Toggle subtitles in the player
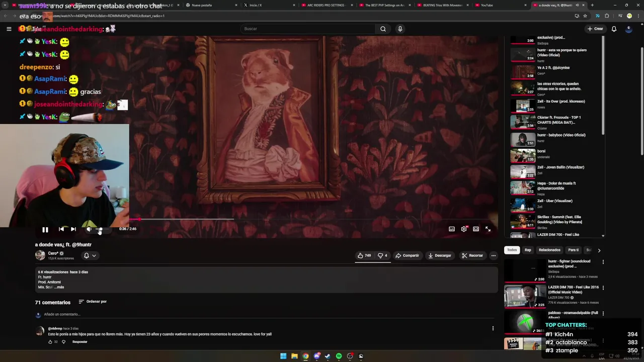The height and width of the screenshot is (362, 644). coord(452,229)
